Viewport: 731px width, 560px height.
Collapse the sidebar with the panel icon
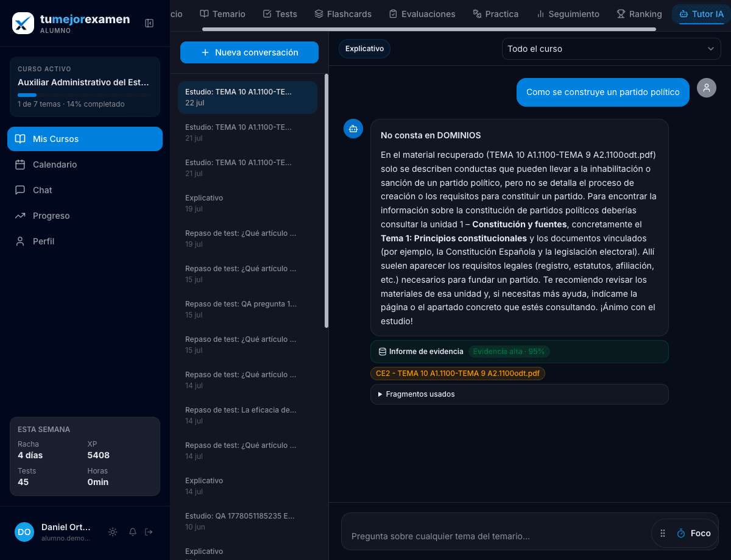pos(149,23)
